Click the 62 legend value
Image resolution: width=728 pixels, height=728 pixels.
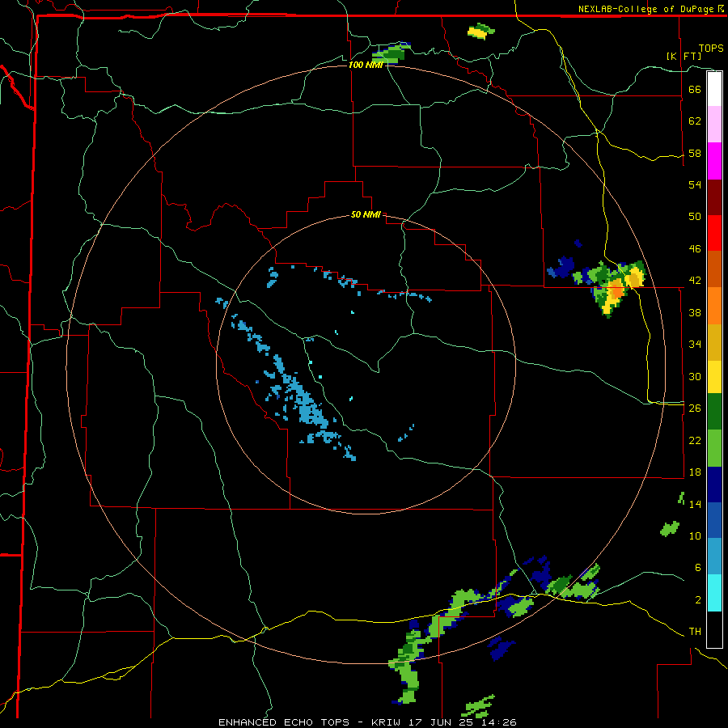click(695, 121)
